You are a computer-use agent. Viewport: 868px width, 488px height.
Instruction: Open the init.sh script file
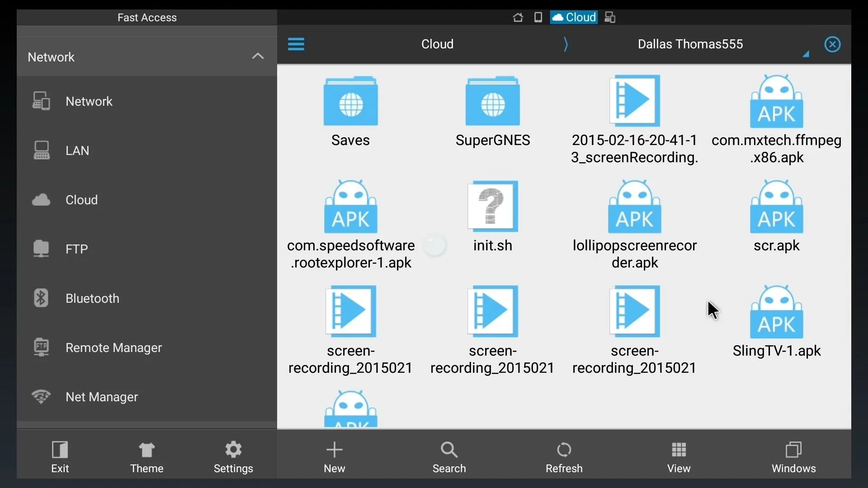click(x=493, y=216)
